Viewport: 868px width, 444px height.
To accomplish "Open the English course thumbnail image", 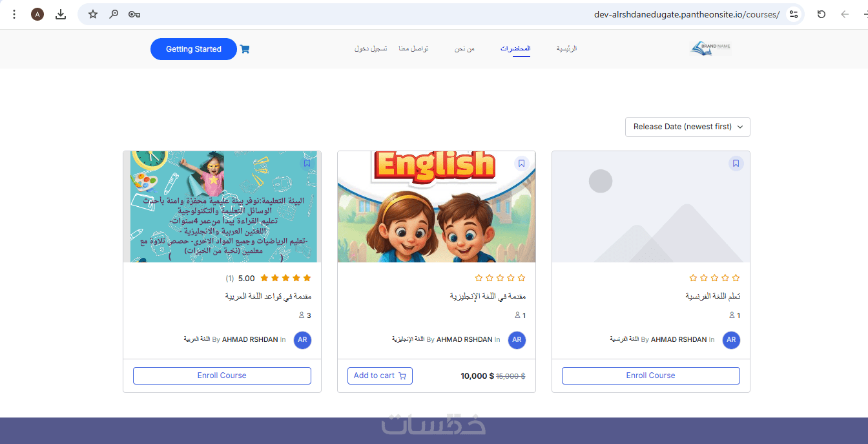I will pos(437,207).
